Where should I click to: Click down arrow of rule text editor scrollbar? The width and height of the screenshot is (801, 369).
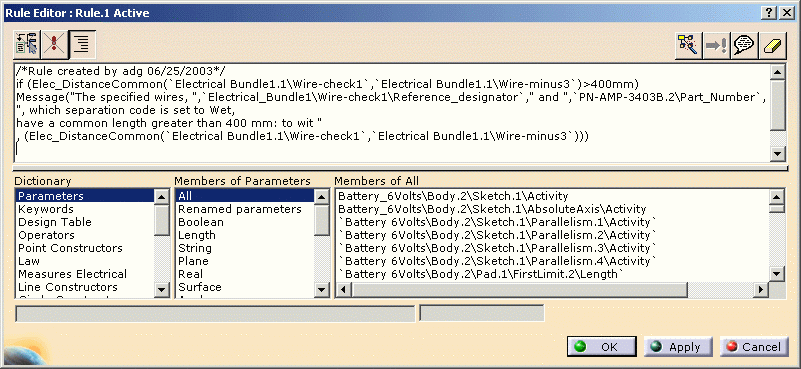(778, 154)
